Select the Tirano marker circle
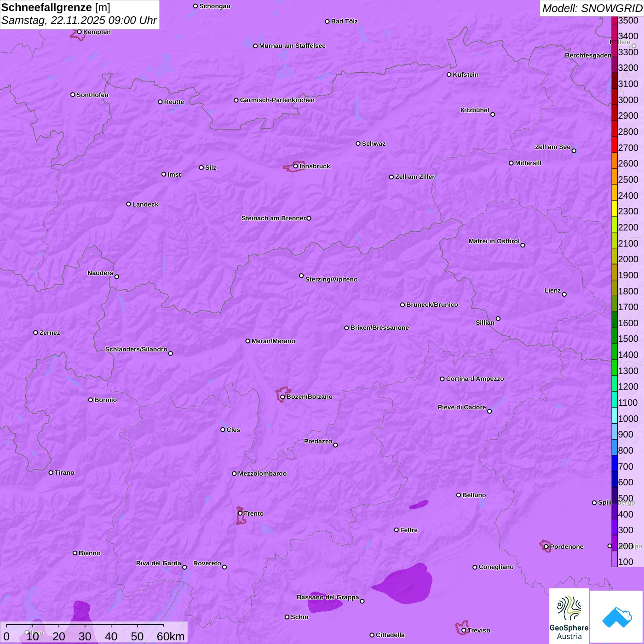This screenshot has height=644, width=644. pyautogui.click(x=51, y=472)
